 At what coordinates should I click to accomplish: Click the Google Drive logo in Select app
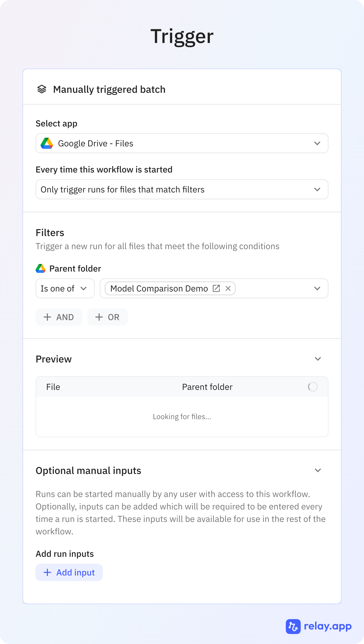click(x=47, y=143)
